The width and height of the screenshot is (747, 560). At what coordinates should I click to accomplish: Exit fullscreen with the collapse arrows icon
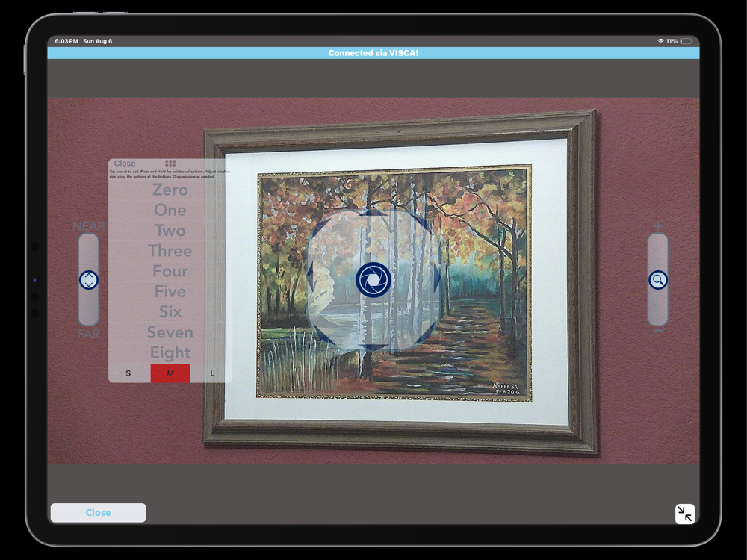point(685,514)
